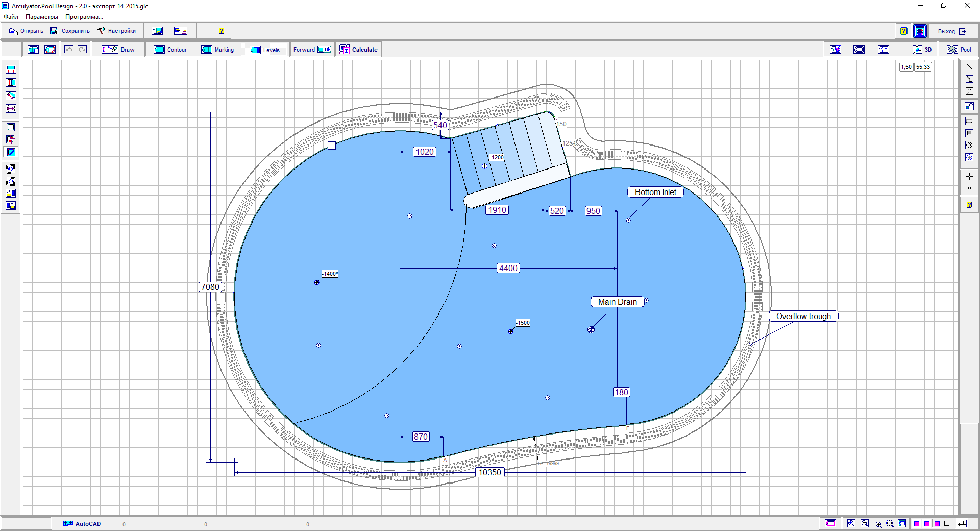Image resolution: width=980 pixels, height=531 pixels.
Task: Redo the last action
Action: [x=82, y=50]
